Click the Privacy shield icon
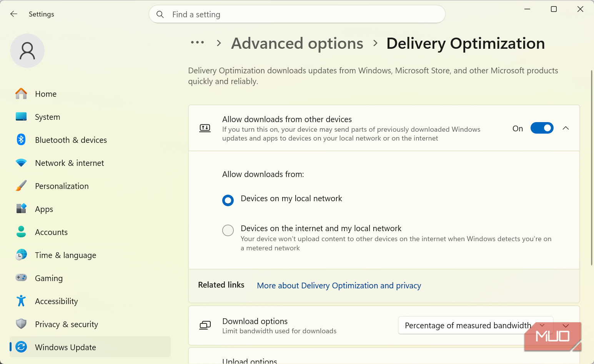This screenshot has height=364, width=594. point(21,324)
